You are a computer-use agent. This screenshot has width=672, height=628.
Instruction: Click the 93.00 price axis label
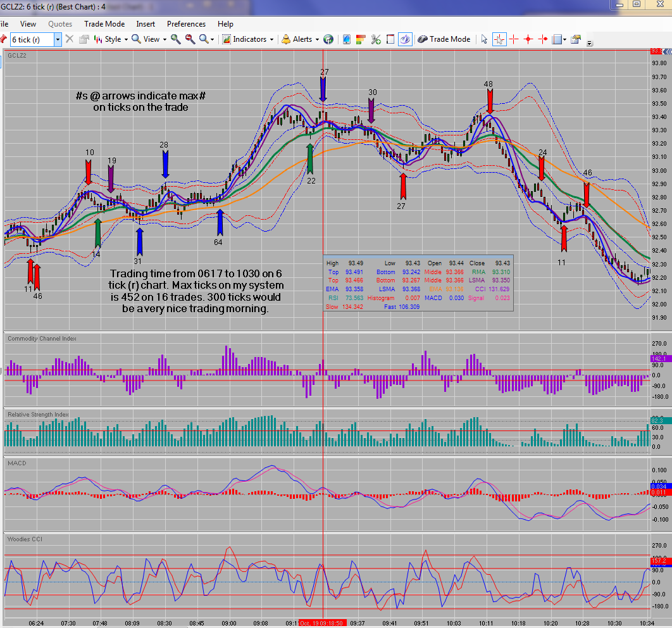click(x=659, y=170)
